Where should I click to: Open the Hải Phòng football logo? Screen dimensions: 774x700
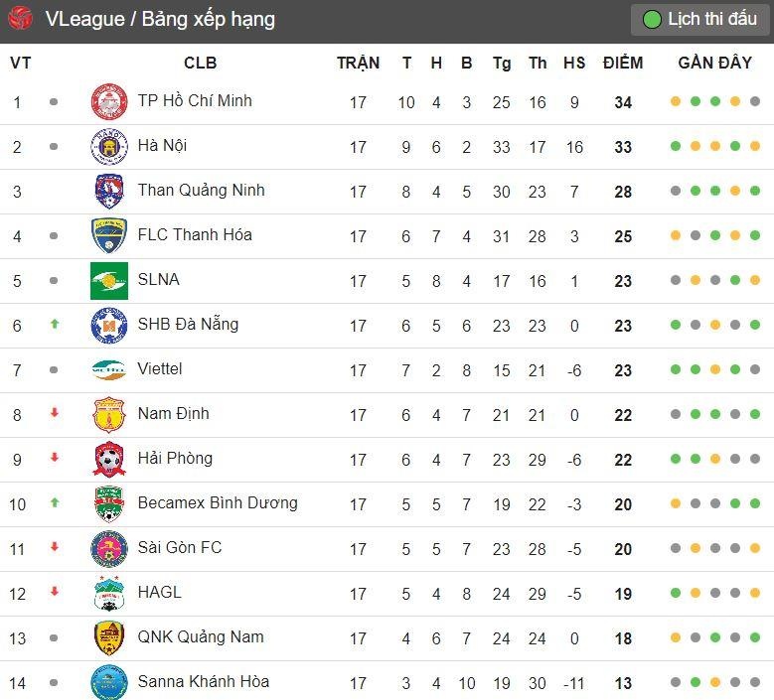pos(108,459)
